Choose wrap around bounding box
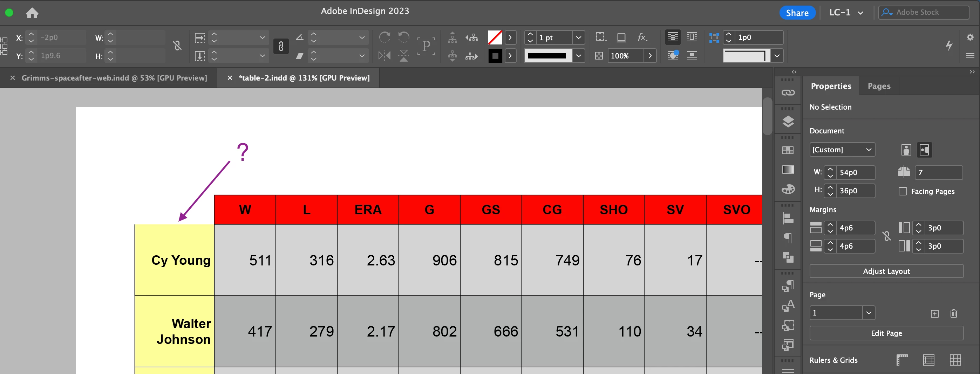The image size is (980, 374). point(692,37)
